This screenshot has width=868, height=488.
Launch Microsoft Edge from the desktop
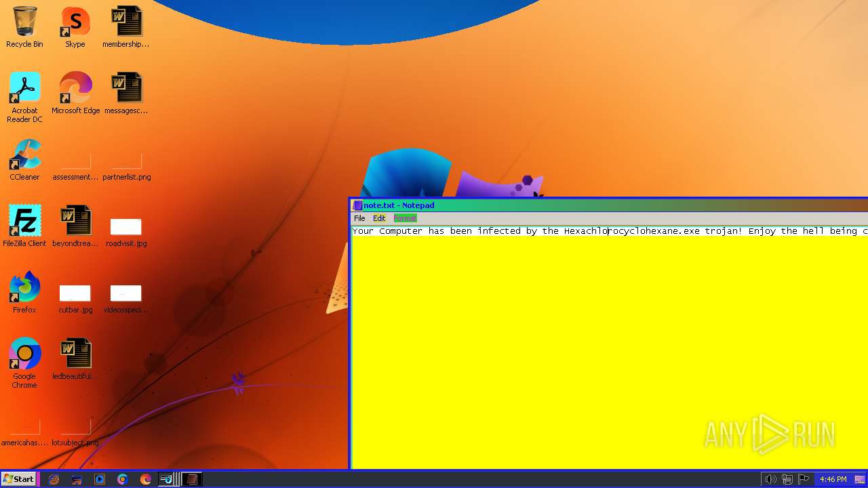click(x=75, y=94)
